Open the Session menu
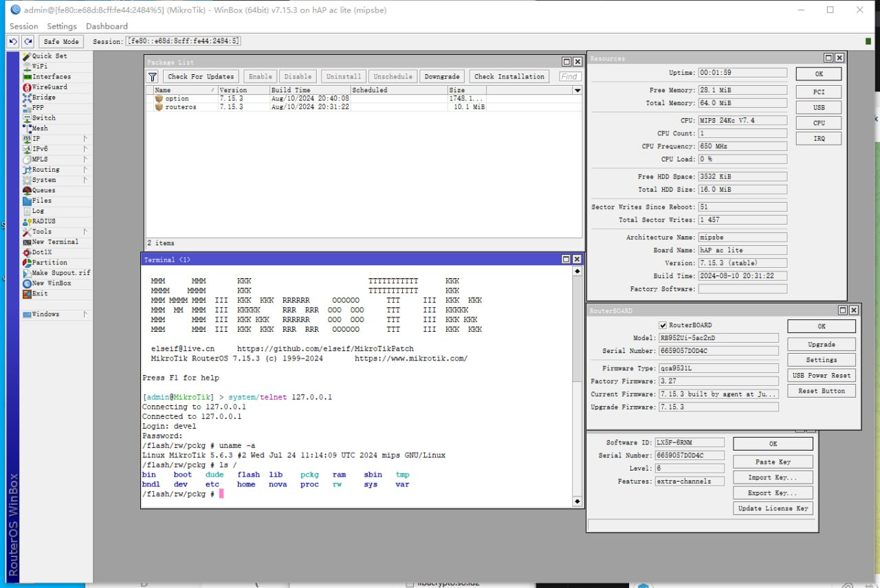880x588 pixels. (x=24, y=26)
